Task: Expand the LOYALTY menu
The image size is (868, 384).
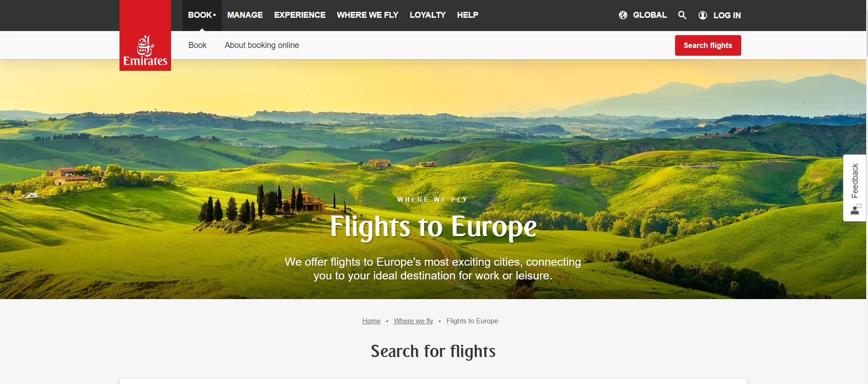Action: tap(427, 15)
